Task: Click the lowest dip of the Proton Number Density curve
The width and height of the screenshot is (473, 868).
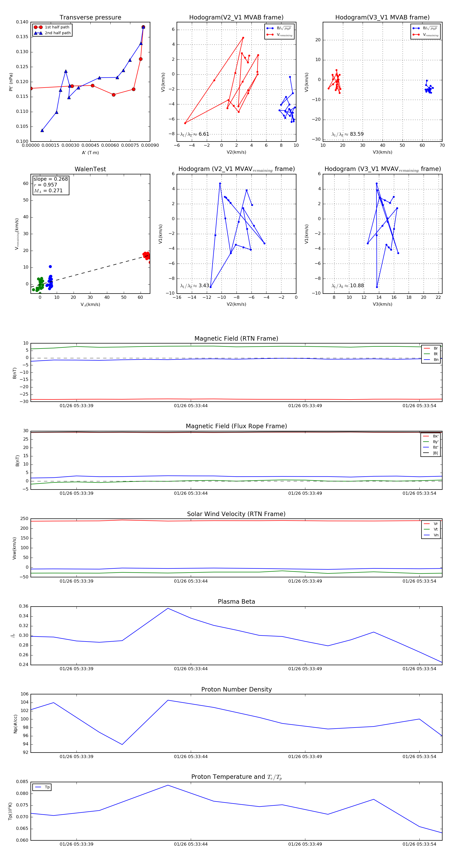Action: point(122,745)
